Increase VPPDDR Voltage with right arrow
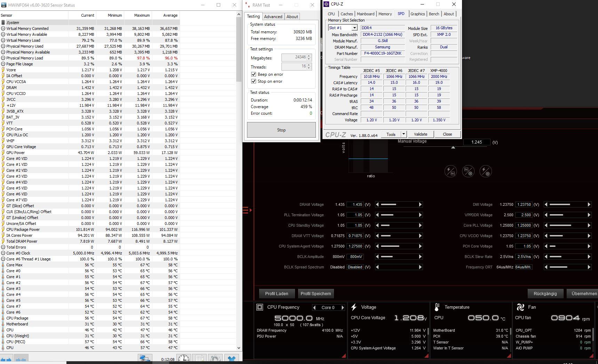 pos(589,215)
